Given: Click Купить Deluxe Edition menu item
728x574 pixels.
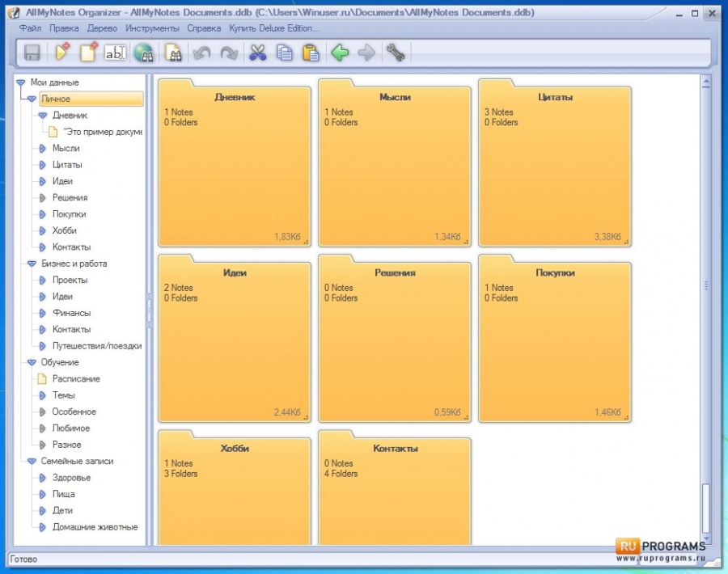Looking at the screenshot, I should coord(274,28).
